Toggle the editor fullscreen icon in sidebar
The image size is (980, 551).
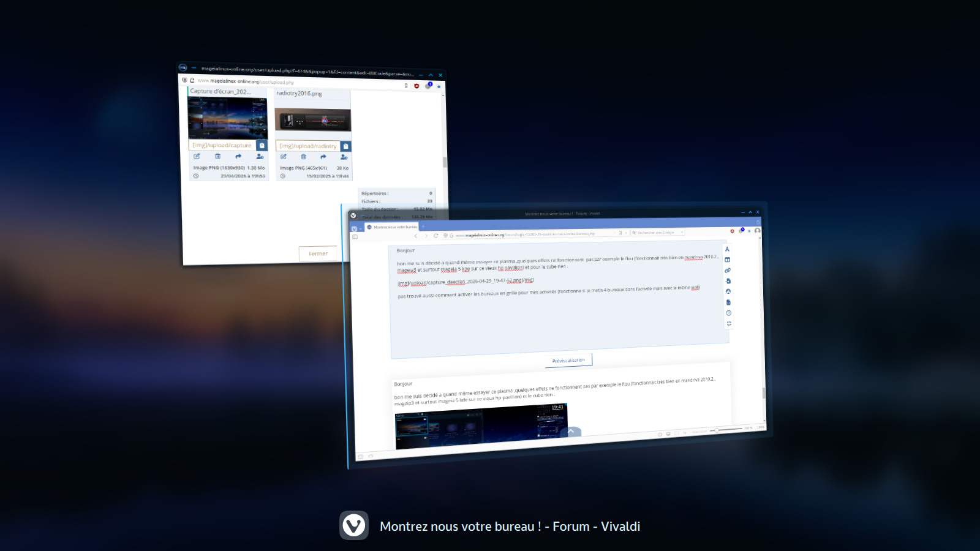click(729, 323)
